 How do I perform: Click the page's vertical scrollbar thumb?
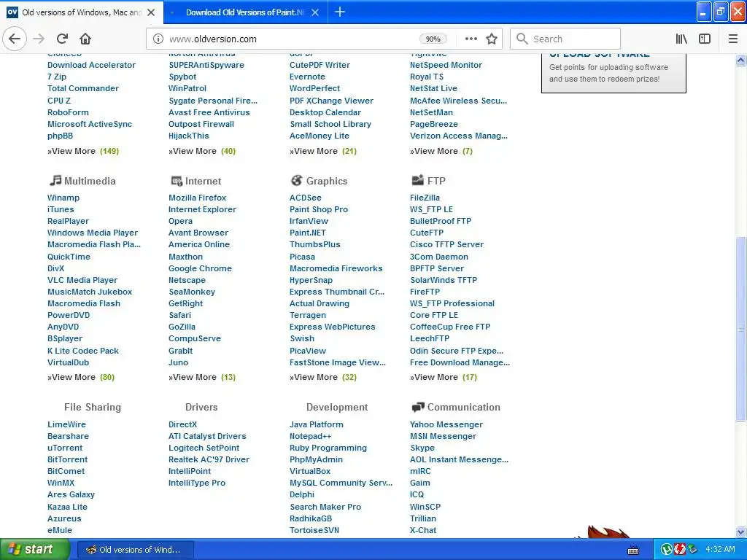click(740, 329)
